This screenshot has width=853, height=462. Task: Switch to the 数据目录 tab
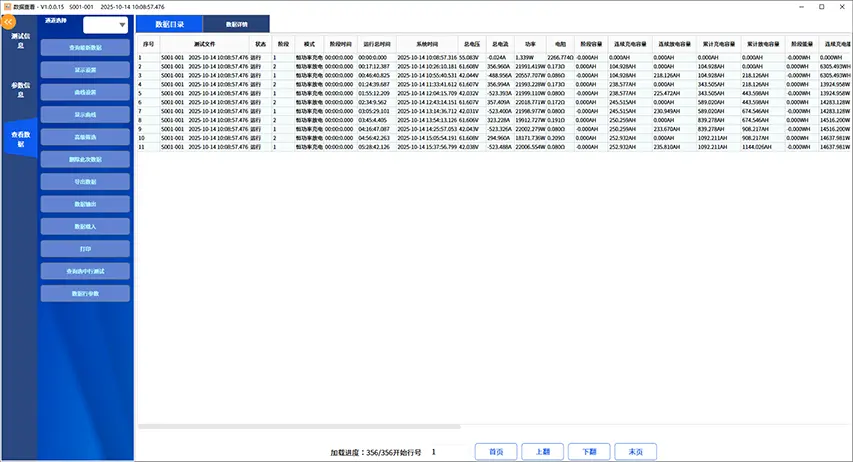pyautogui.click(x=169, y=25)
